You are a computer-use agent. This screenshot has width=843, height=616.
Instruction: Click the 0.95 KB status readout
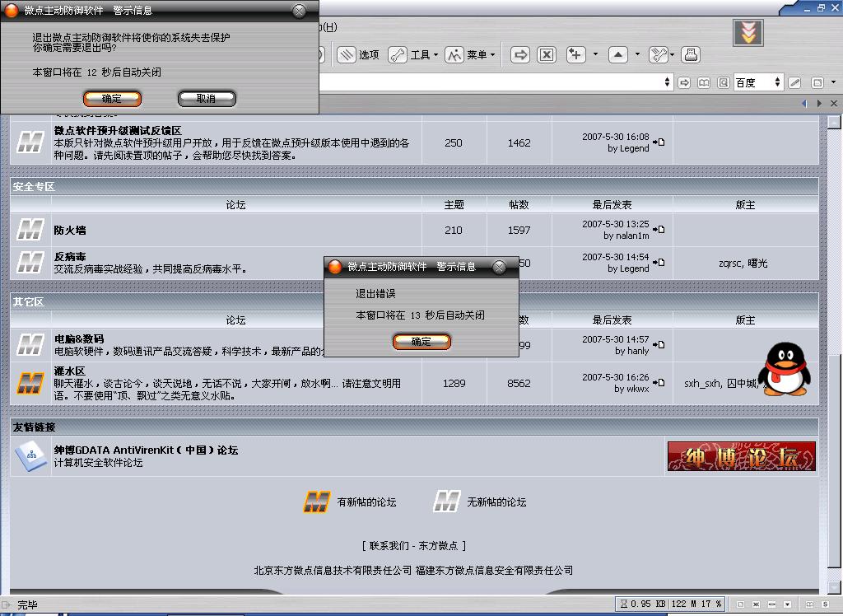click(x=642, y=604)
